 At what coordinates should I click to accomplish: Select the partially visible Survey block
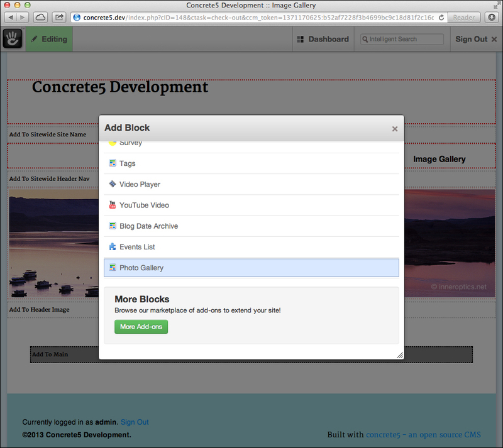pos(251,146)
